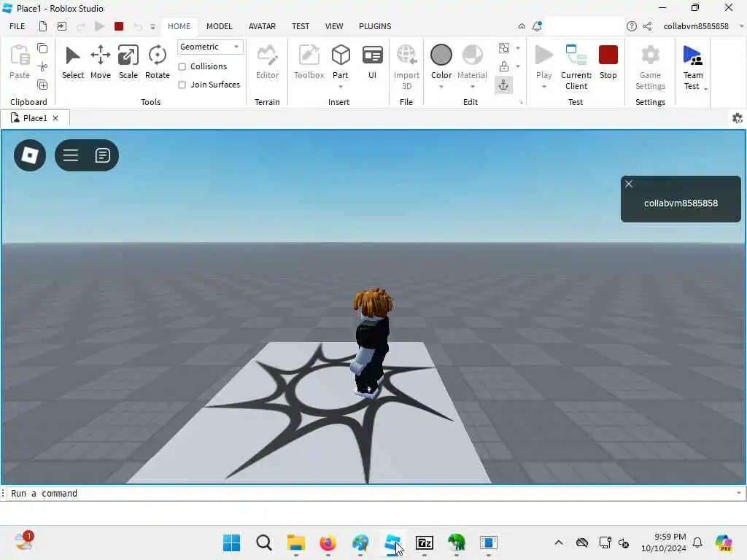This screenshot has width=747, height=560.
Task: Click the cloud icon near the bell
Action: 522,26
